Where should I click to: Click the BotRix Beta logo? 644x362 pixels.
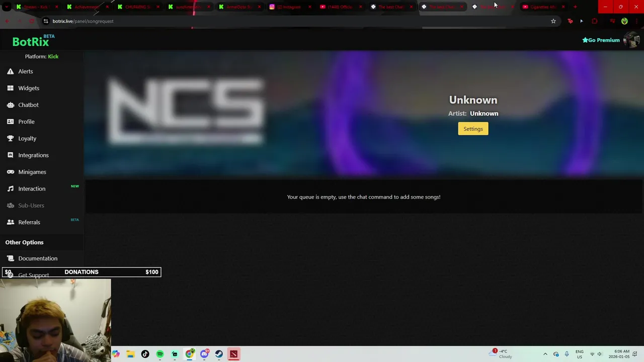[x=33, y=41]
